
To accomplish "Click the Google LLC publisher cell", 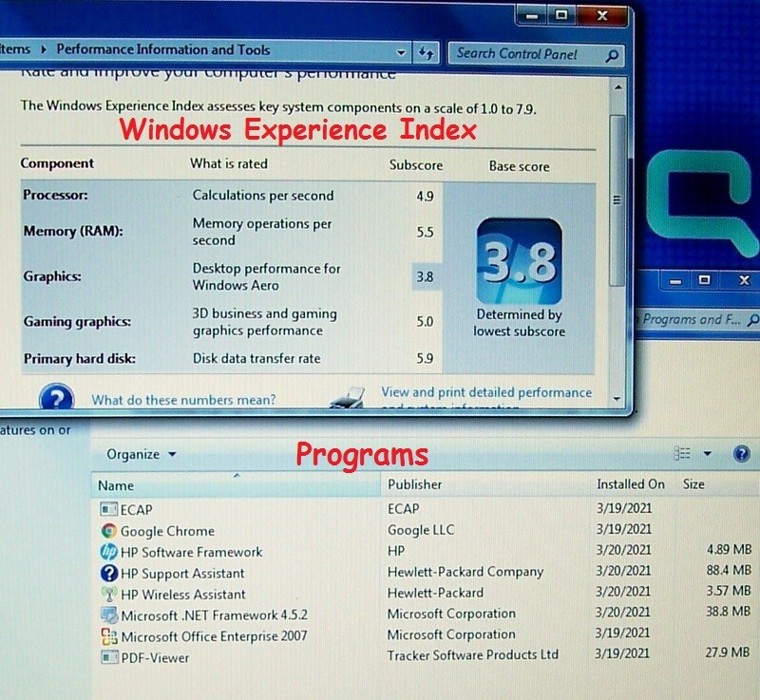I will pos(421,530).
